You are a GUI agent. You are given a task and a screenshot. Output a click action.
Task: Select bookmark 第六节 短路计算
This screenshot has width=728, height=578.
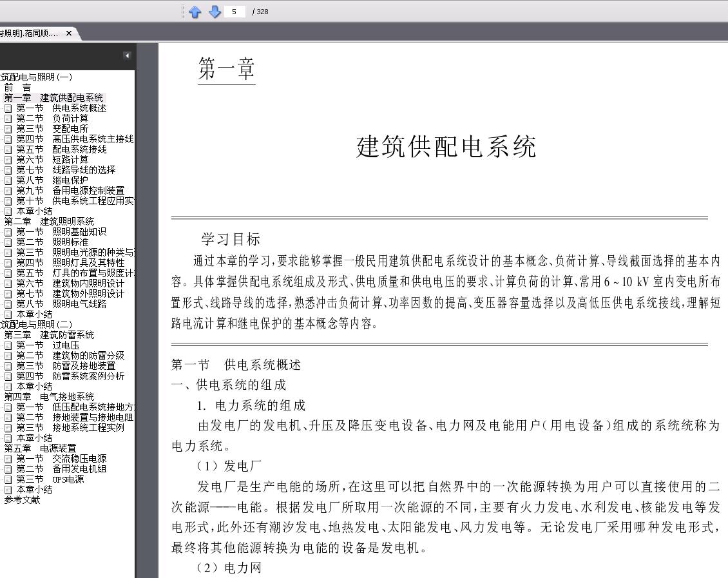click(x=52, y=160)
